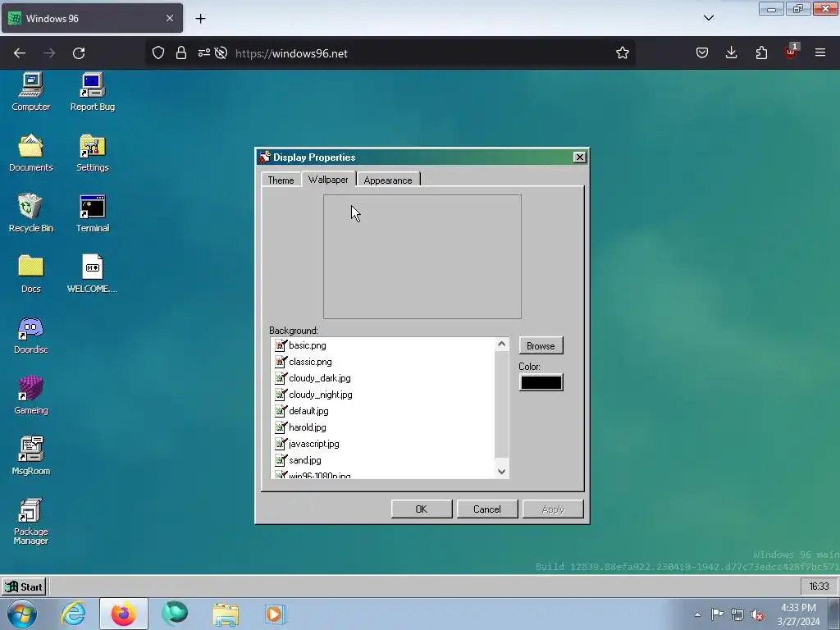
Task: Select the Wallpaper tab
Action: (x=328, y=180)
